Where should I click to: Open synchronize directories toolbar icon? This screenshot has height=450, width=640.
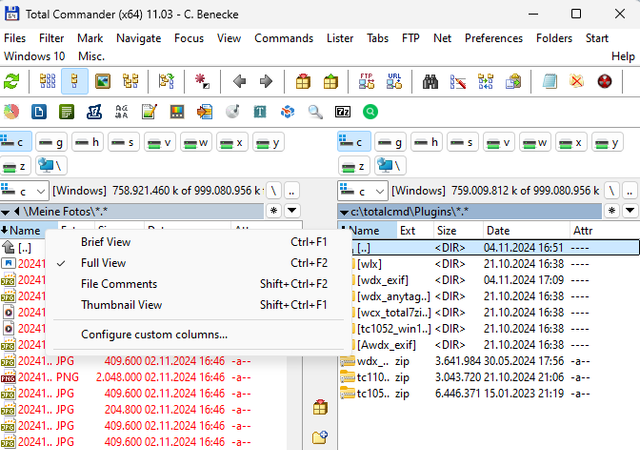pyautogui.click(x=486, y=81)
